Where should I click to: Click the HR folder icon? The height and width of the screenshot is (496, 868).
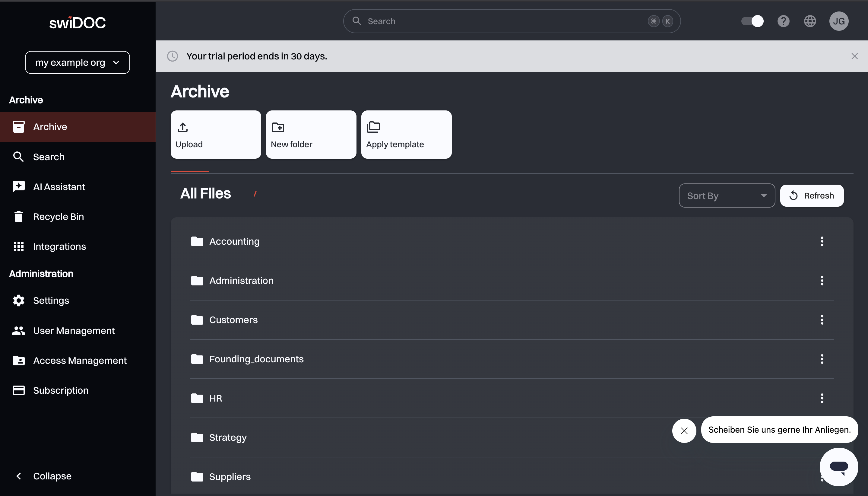[x=197, y=398]
